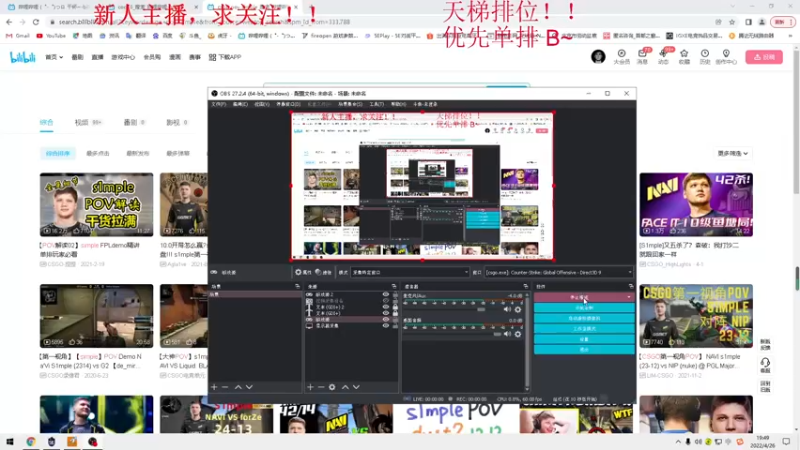
Task: Open 编辑(E) menu in OBS
Action: click(240, 104)
